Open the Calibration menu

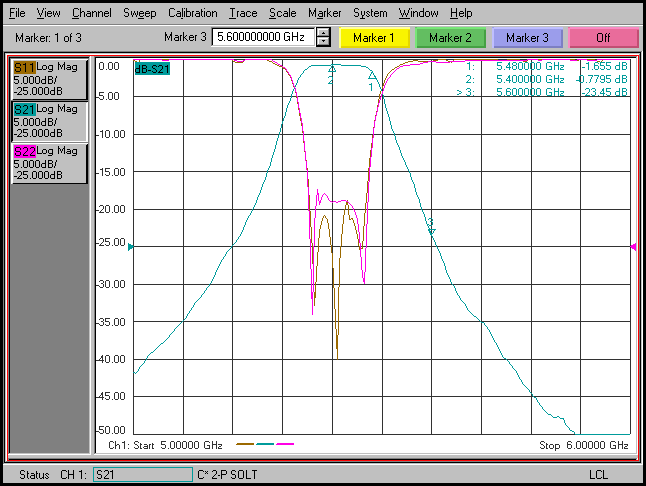(x=192, y=13)
